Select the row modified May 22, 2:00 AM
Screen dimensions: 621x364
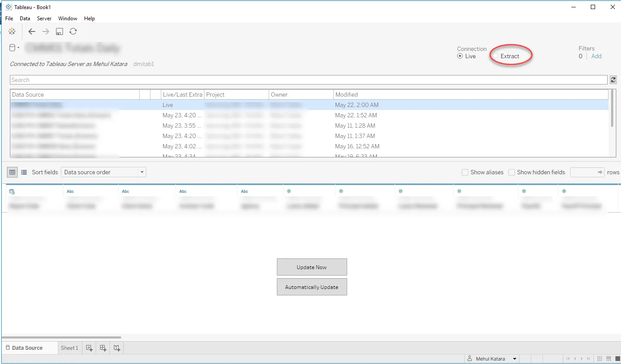pyautogui.click(x=309, y=105)
